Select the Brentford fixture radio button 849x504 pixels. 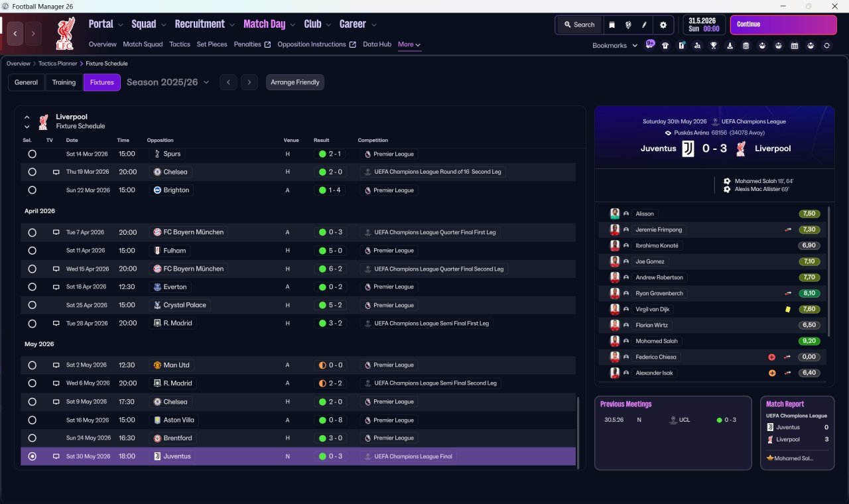[x=32, y=438]
